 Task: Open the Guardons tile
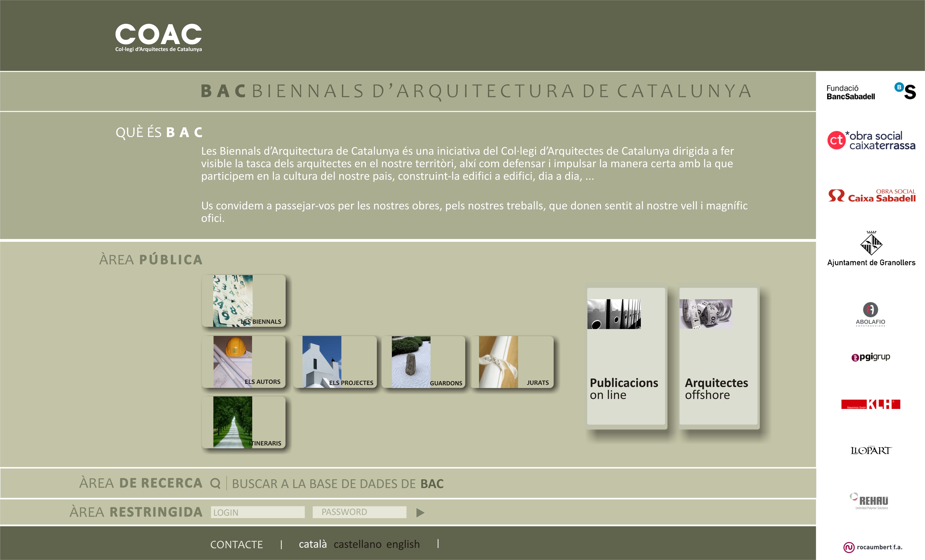pos(423,362)
